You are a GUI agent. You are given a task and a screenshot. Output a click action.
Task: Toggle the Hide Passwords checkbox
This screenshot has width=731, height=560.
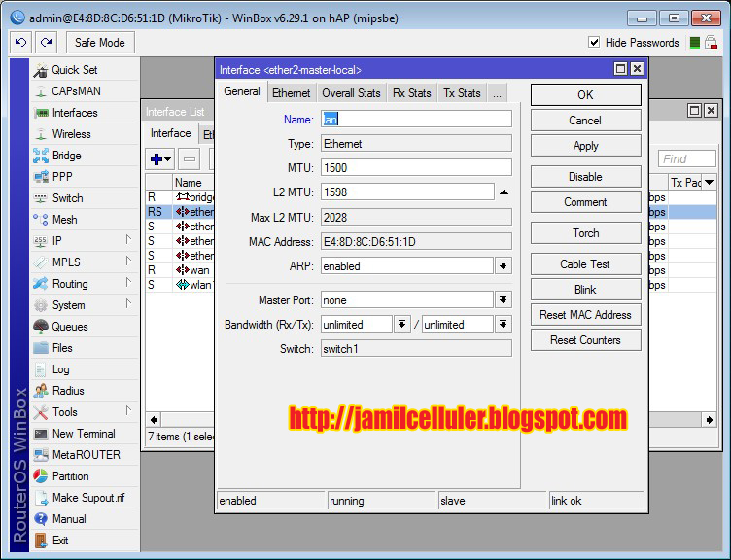[594, 43]
